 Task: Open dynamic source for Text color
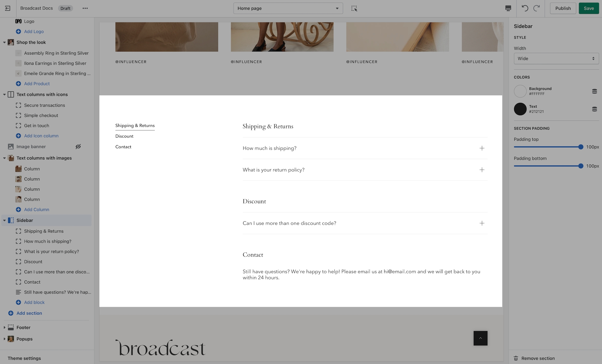point(594,109)
